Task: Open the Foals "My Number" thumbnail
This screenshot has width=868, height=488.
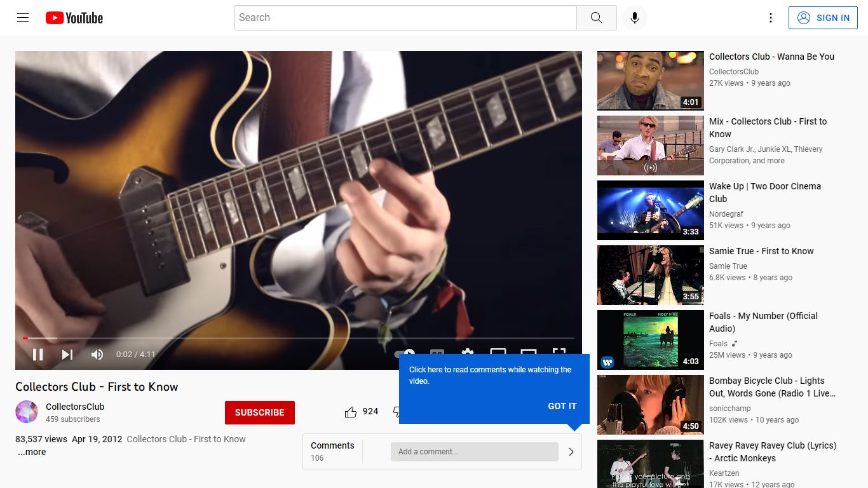Action: [x=651, y=340]
